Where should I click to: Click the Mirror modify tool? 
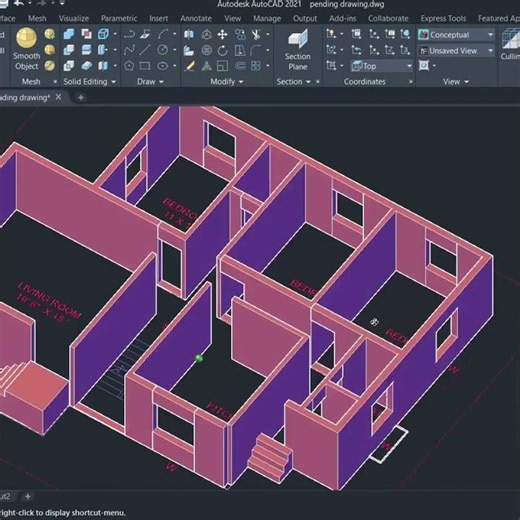(189, 34)
